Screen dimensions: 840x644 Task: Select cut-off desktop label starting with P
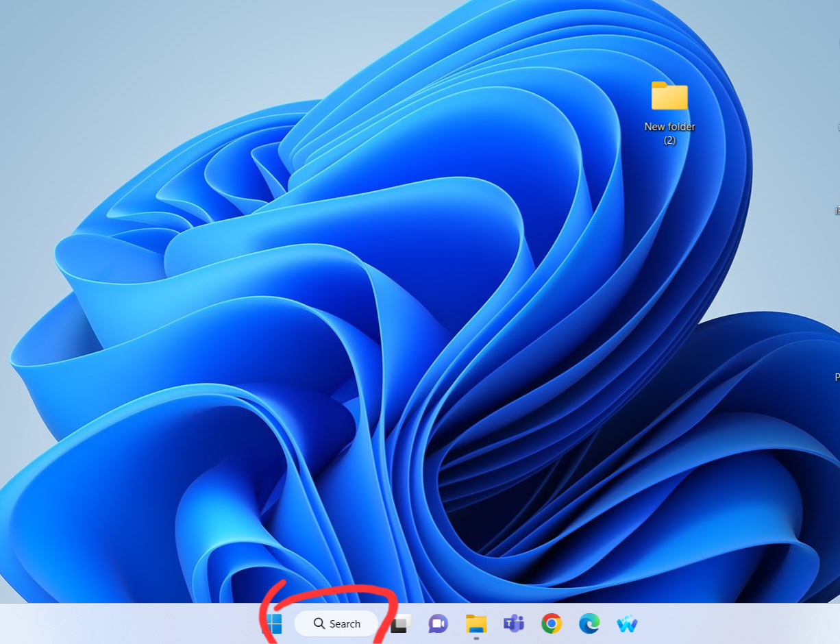[837, 377]
